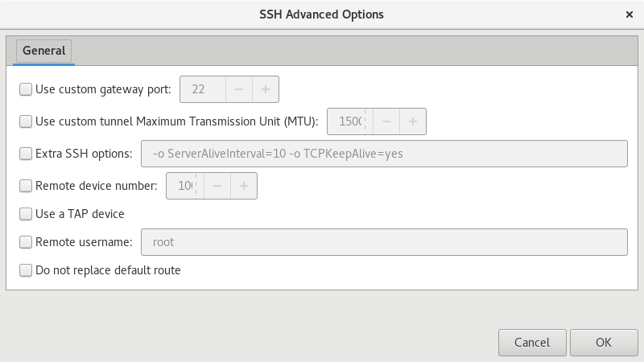Viewport: 644px width, 362px height.
Task: Confirm settings with the OK button
Action: pos(604,342)
